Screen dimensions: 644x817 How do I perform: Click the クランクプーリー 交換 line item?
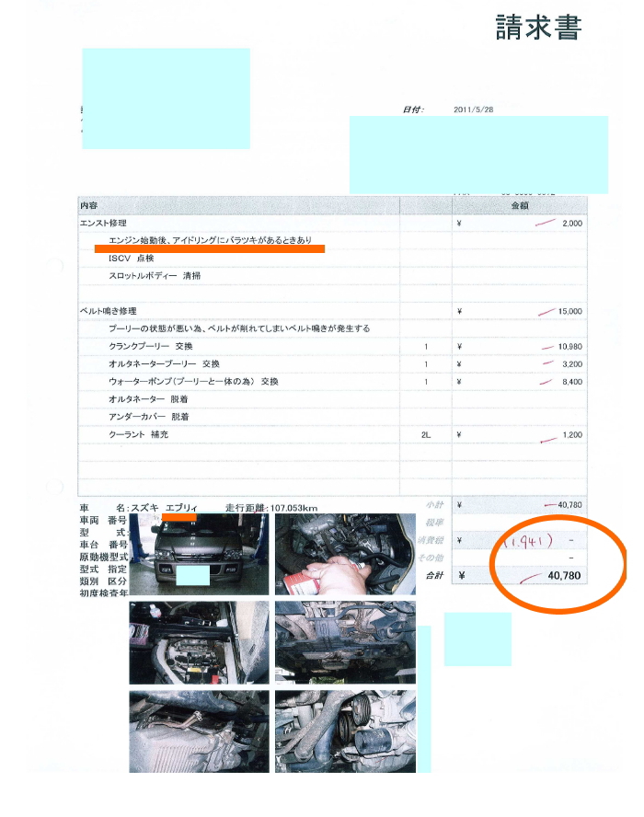pyautogui.click(x=151, y=346)
